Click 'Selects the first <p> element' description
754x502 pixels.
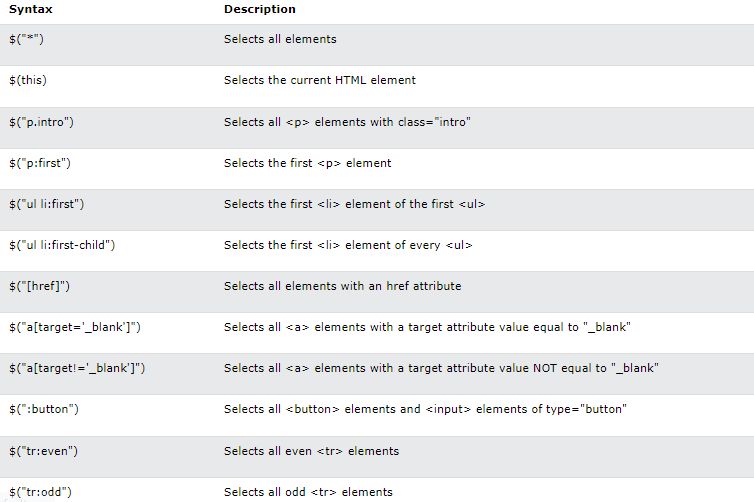(x=308, y=163)
